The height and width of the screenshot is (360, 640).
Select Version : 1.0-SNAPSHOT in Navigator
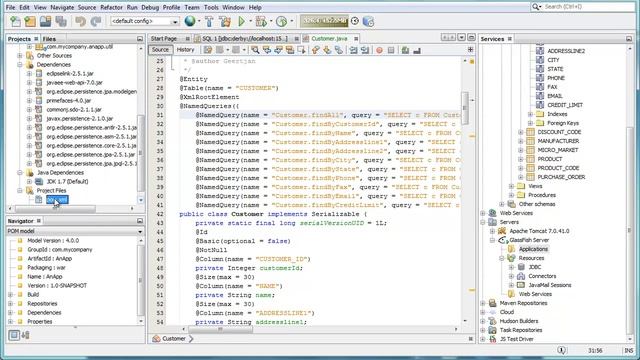click(x=57, y=286)
